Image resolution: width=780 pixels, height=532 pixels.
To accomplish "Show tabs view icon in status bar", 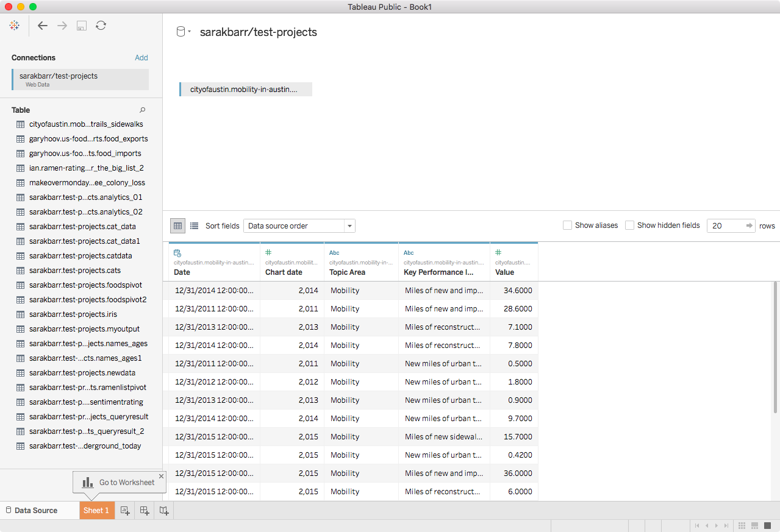I will click(x=767, y=525).
